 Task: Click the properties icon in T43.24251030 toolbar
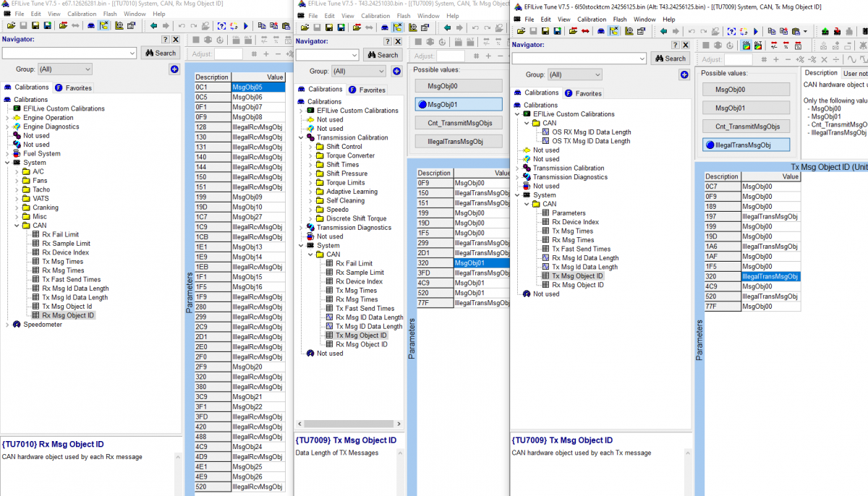pos(424,27)
